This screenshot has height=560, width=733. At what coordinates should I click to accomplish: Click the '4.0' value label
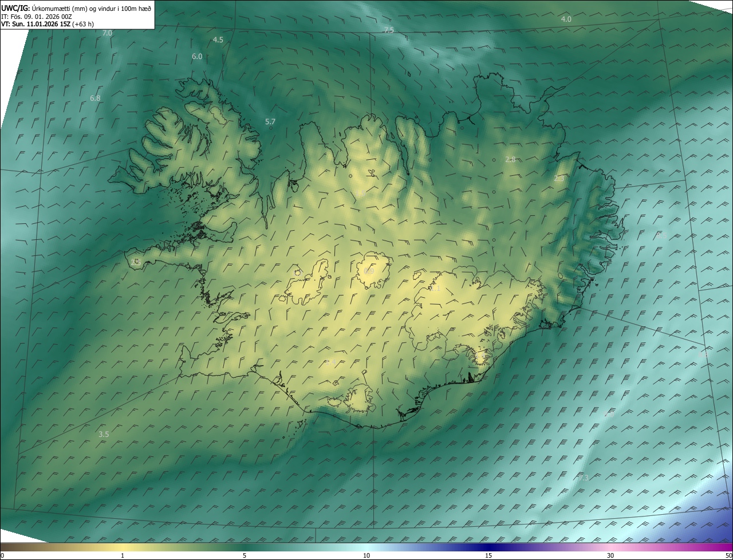coord(566,19)
